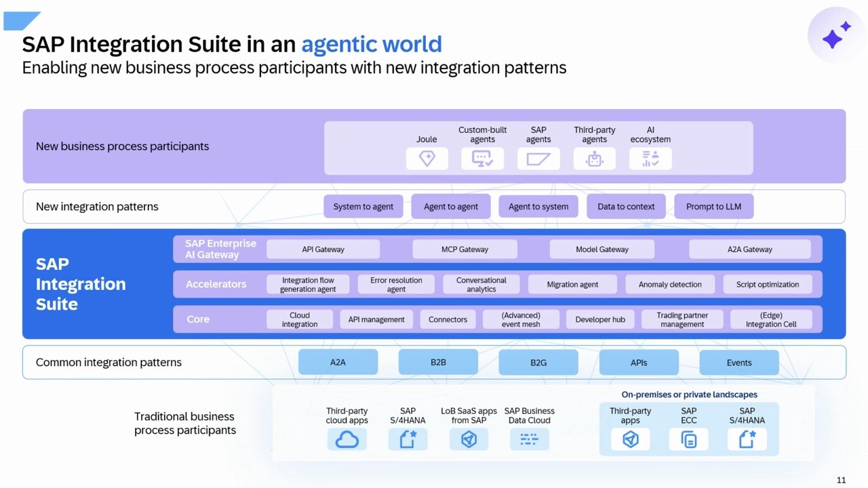The image size is (868, 488).
Task: Click the Migration agent box
Action: point(572,285)
